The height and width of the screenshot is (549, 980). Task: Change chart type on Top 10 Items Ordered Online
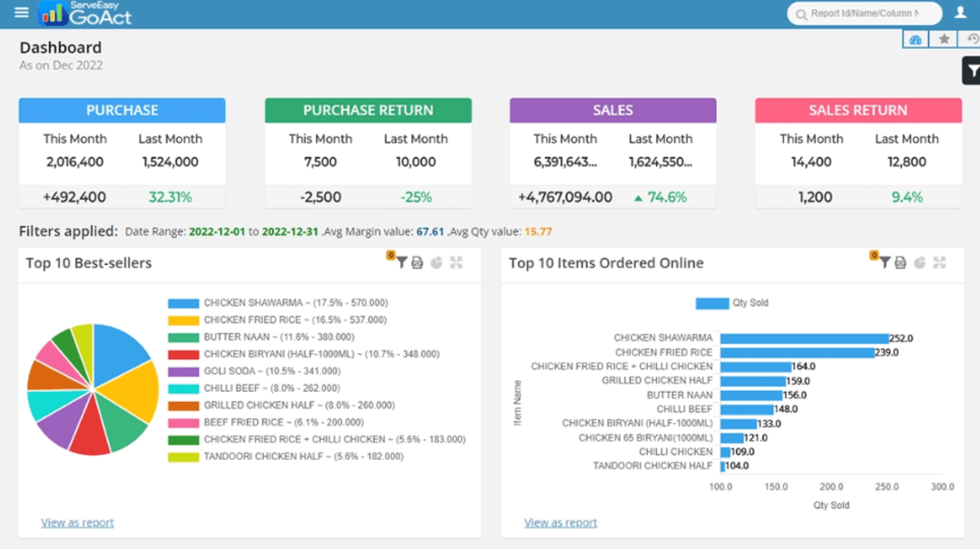pyautogui.click(x=918, y=261)
